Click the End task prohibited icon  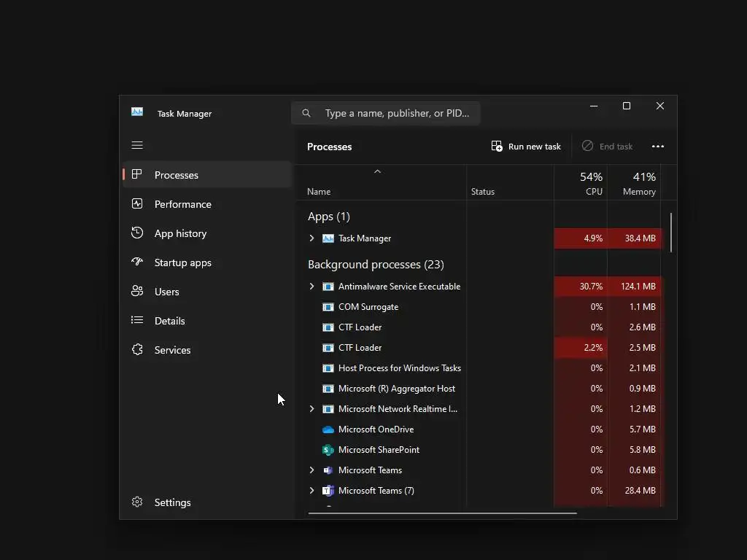(x=587, y=146)
